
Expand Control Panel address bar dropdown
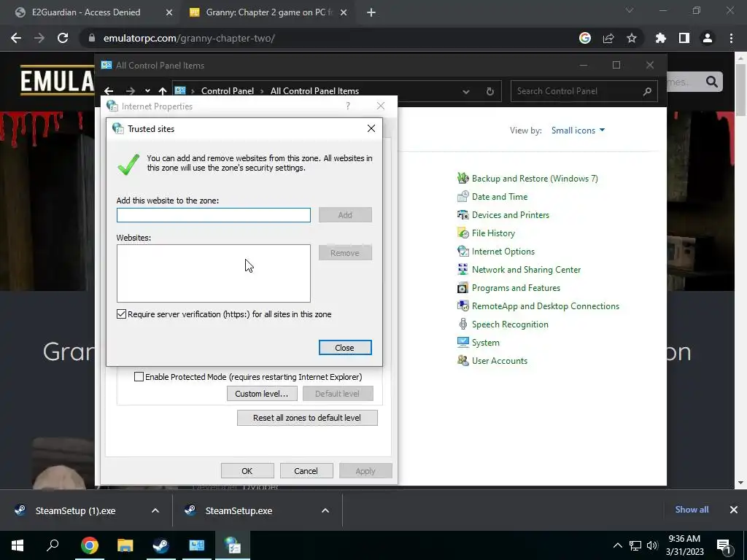(x=466, y=91)
